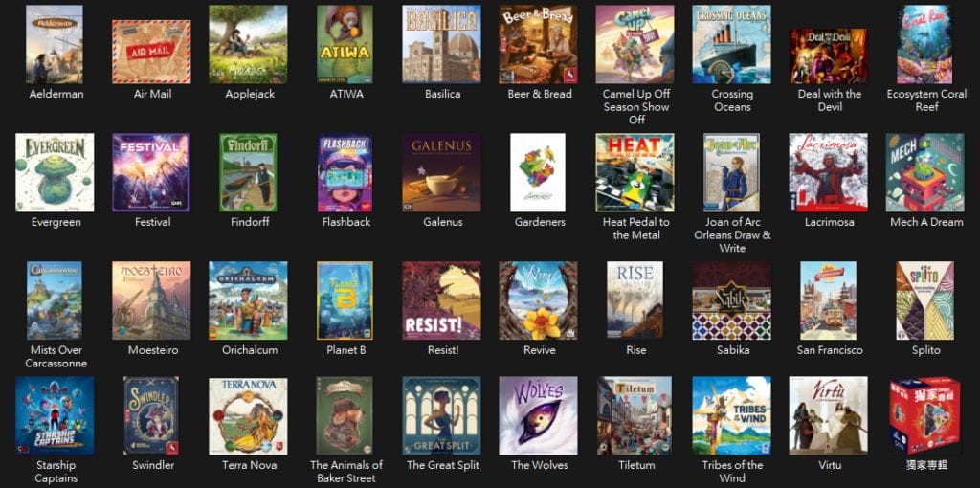This screenshot has height=488, width=980.
Task: Open the Mists Over Carcassonne title link
Action: (x=57, y=357)
